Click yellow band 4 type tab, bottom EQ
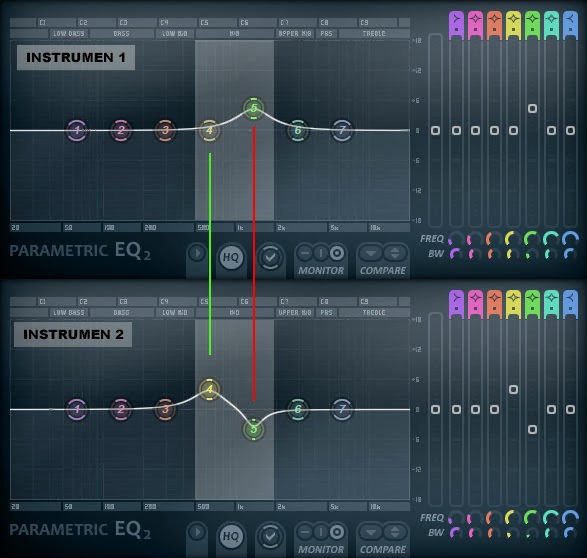Screen dimensions: 587x558 513,304
